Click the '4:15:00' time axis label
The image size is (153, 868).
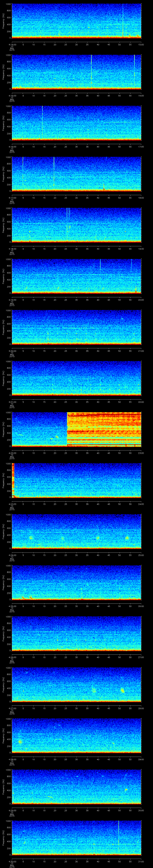[12, 96]
